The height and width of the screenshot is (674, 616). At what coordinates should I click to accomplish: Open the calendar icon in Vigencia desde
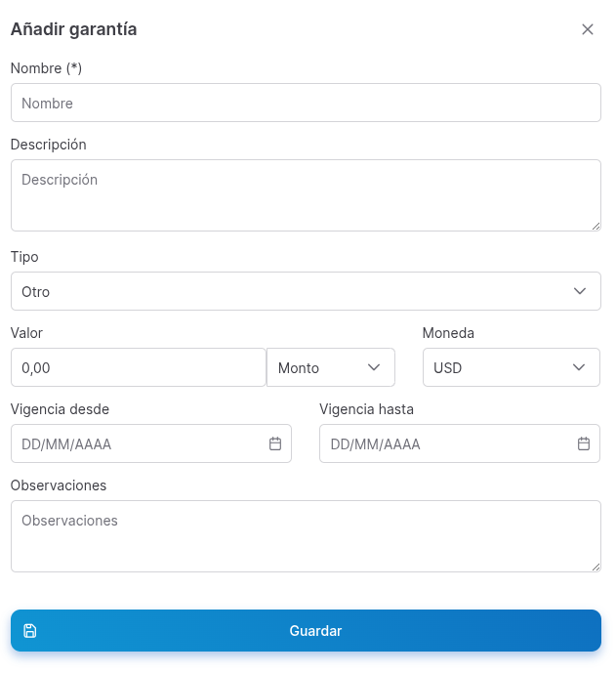[x=275, y=443]
